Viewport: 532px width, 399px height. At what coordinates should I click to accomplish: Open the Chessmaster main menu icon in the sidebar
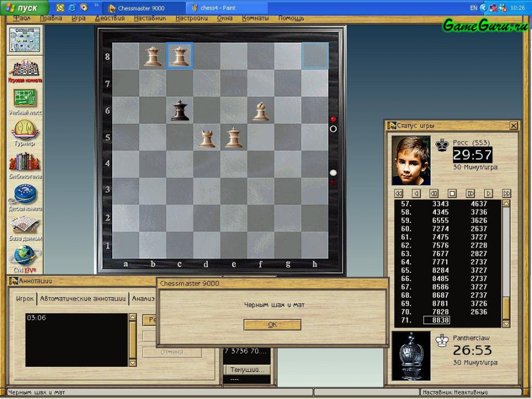(x=25, y=40)
